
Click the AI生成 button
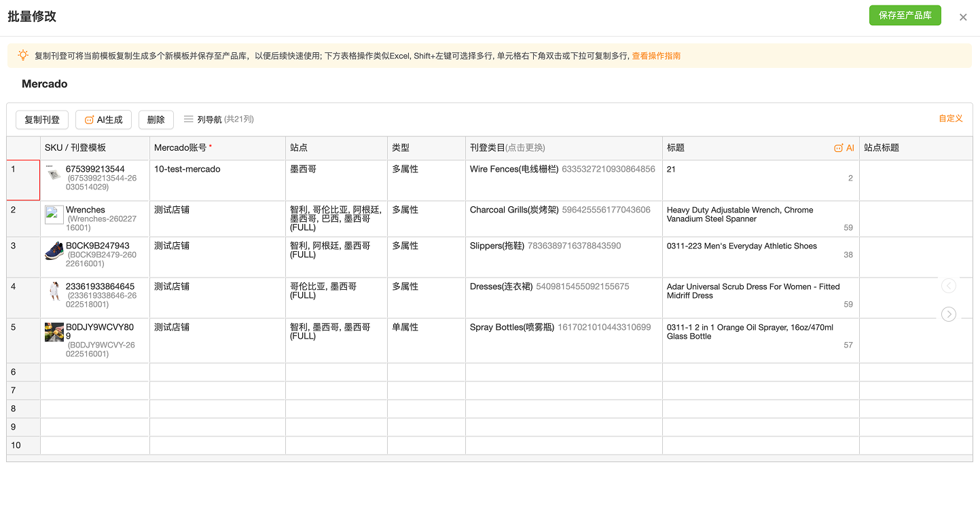(103, 119)
